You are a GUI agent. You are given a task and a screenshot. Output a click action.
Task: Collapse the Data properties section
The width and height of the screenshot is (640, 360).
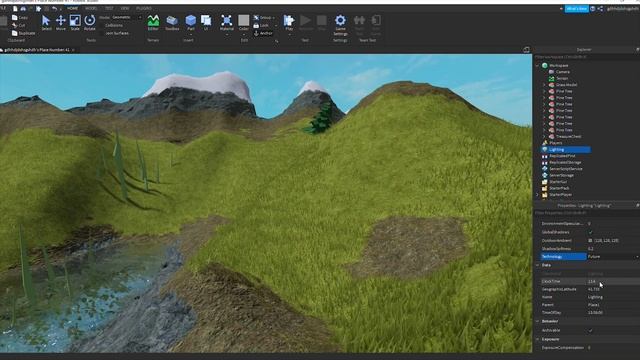click(x=538, y=265)
